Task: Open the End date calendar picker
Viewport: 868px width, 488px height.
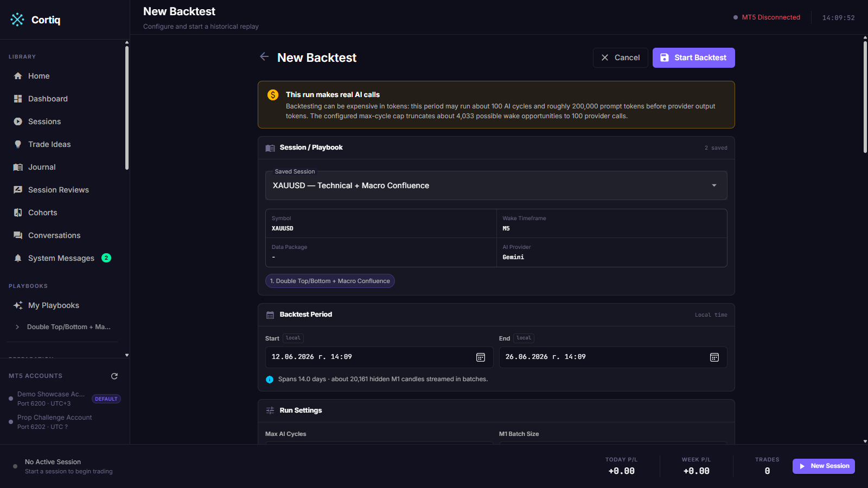Action: pos(714,357)
